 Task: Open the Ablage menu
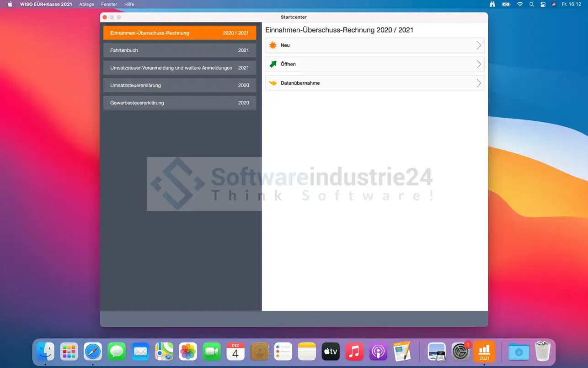[x=86, y=4]
